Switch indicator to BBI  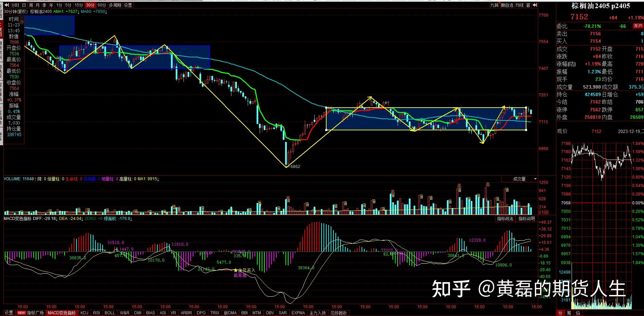[244, 313]
